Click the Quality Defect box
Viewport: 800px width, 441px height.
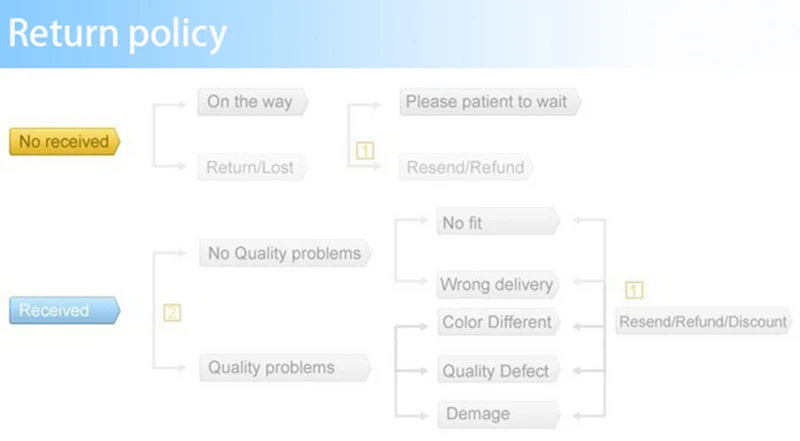pos(498,370)
